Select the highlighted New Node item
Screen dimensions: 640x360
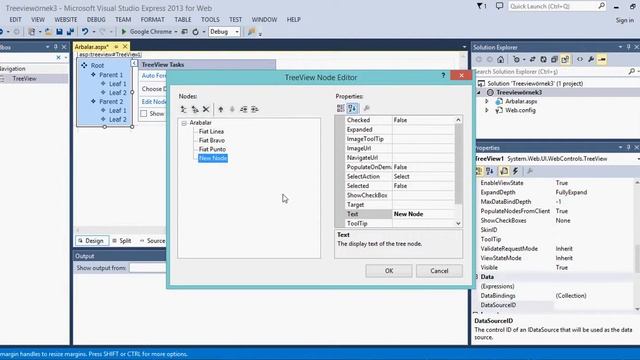(213, 158)
